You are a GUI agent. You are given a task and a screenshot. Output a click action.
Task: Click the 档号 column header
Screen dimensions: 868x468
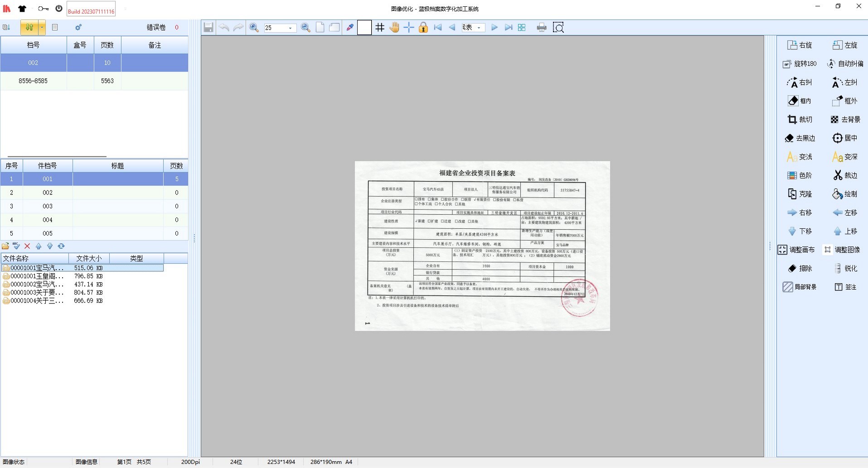coord(33,45)
